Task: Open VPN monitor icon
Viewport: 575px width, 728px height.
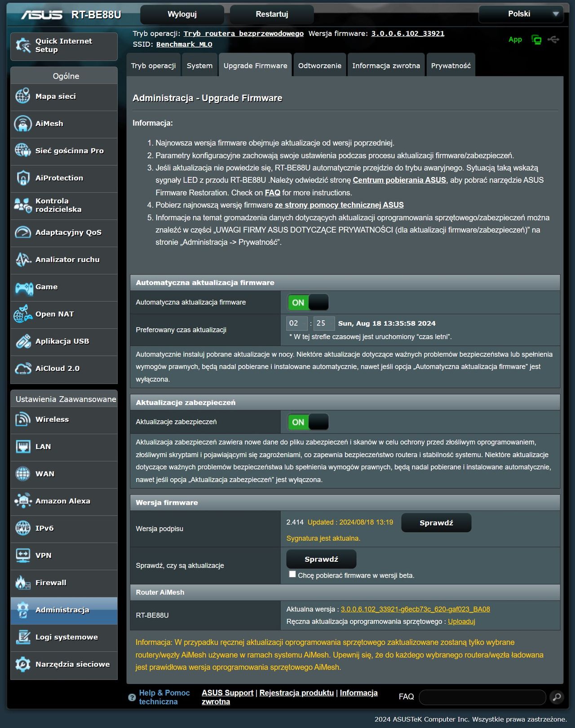Action: click(x=23, y=556)
